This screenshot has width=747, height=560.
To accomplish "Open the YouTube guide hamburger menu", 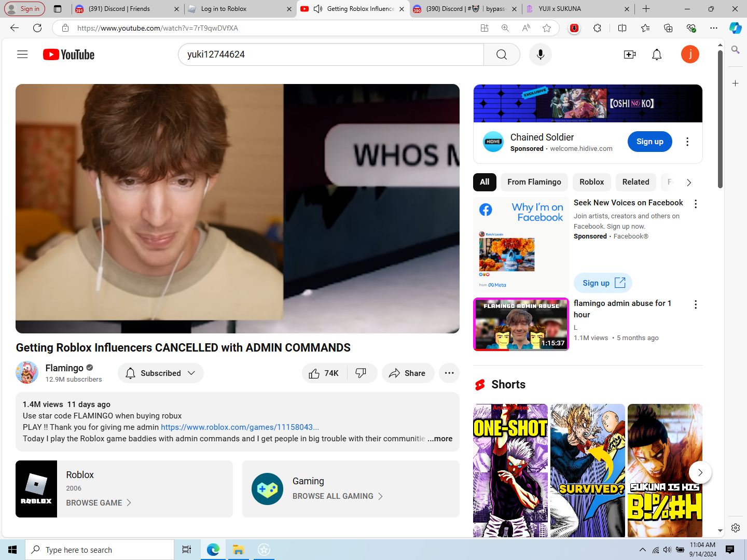I will [x=22, y=54].
